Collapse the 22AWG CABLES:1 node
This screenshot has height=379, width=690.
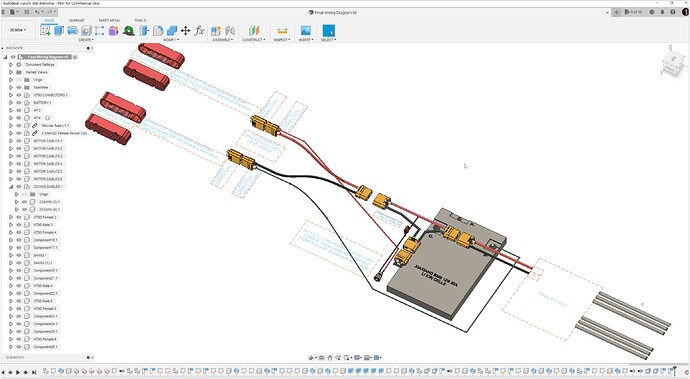(11, 187)
